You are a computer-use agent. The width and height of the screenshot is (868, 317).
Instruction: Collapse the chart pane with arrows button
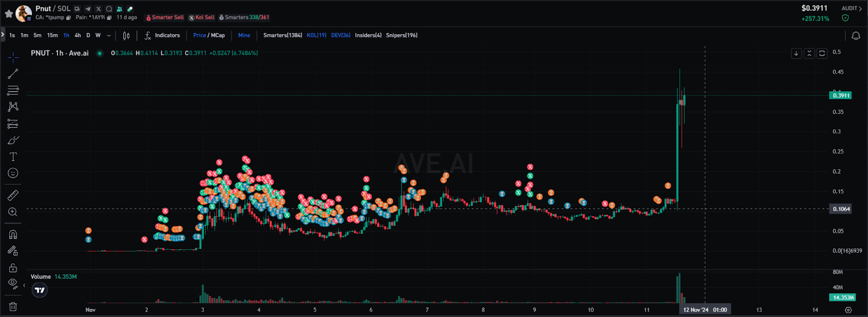tap(809, 53)
